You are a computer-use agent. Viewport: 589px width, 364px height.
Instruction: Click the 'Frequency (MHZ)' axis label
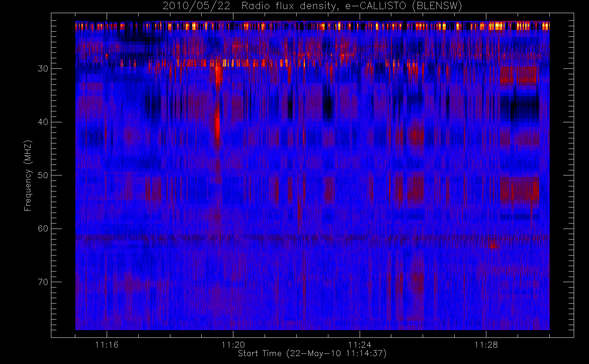click(x=28, y=175)
